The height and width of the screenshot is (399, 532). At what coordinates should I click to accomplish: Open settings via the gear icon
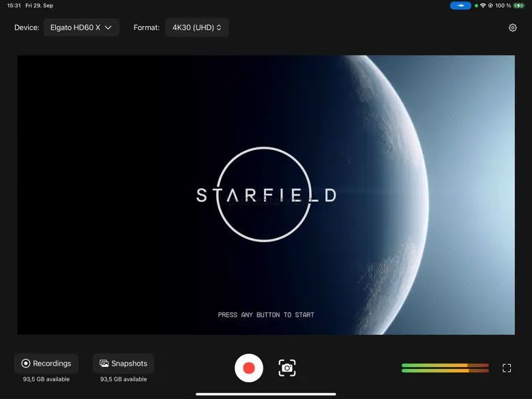(x=513, y=28)
